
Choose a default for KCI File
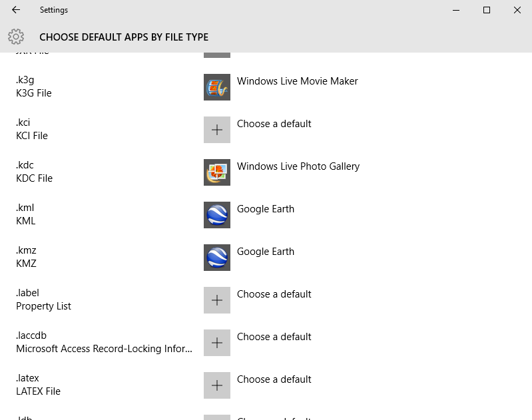click(x=274, y=124)
